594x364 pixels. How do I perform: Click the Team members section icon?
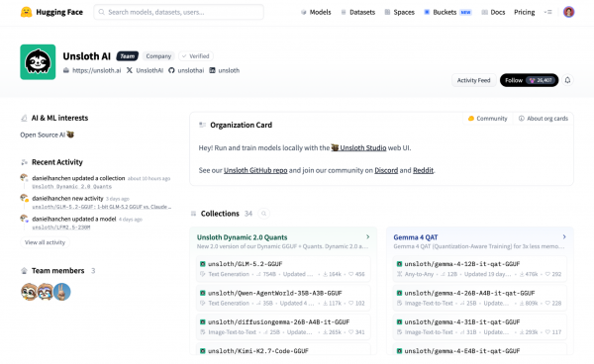pyautogui.click(x=24, y=271)
